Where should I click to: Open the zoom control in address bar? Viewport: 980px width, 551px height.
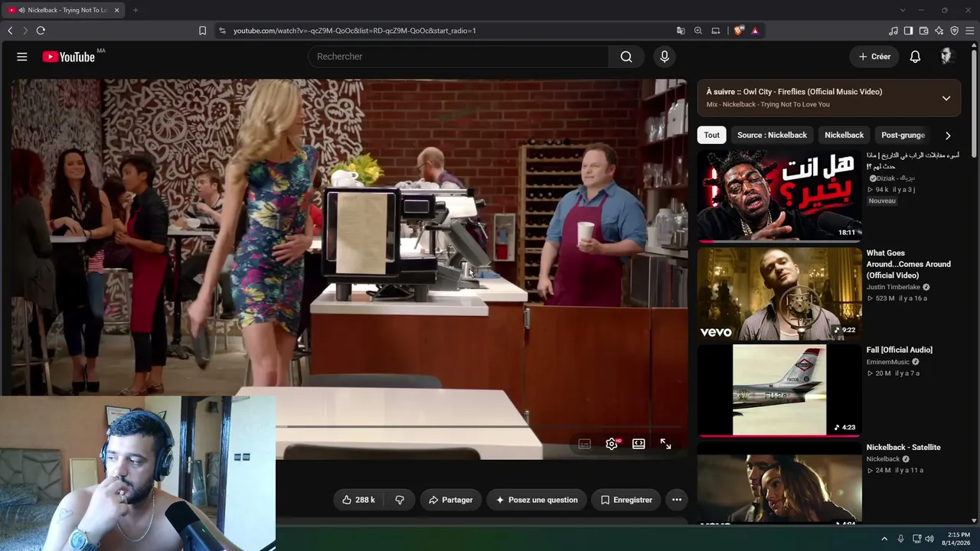698,31
